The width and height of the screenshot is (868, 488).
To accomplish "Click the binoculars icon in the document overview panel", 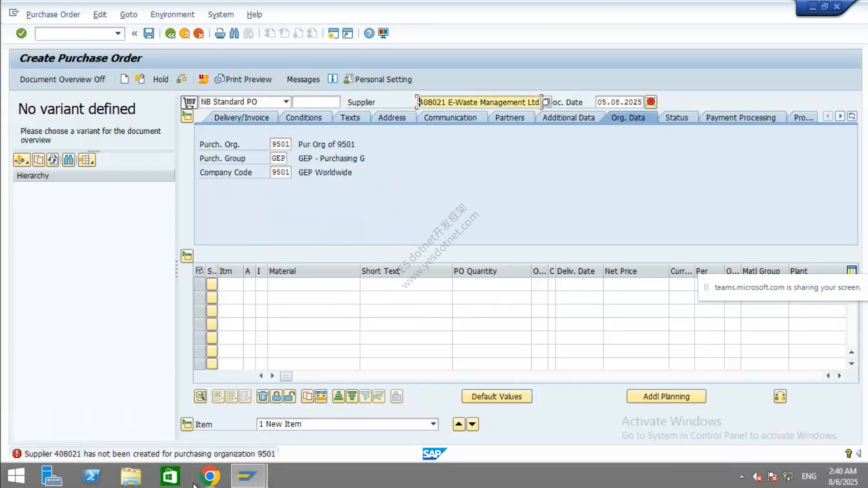I will point(68,160).
